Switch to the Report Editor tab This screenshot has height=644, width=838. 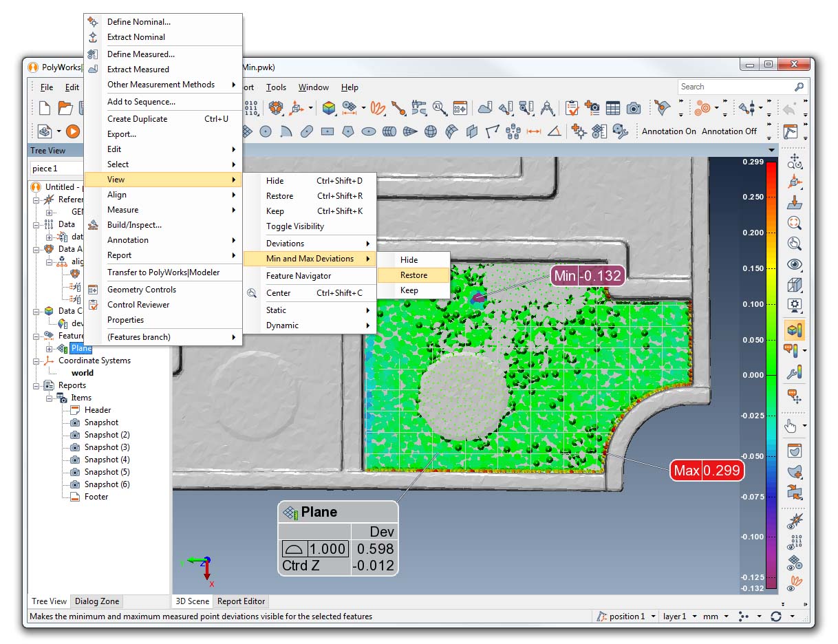point(241,601)
